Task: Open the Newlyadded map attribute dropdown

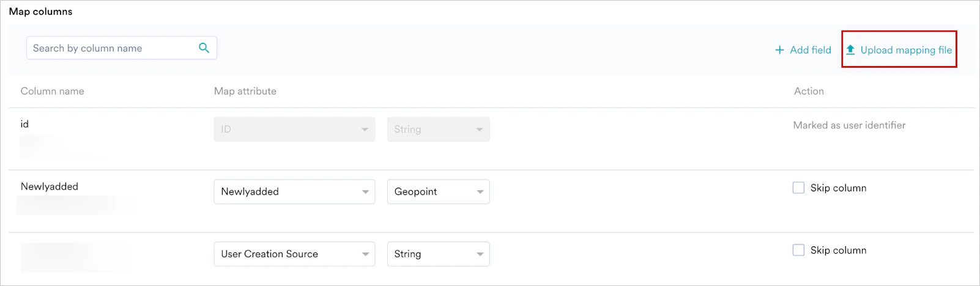Action: click(x=294, y=192)
